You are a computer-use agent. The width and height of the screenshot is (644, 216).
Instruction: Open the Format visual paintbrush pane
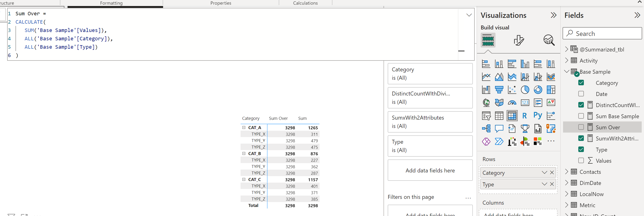point(519,40)
